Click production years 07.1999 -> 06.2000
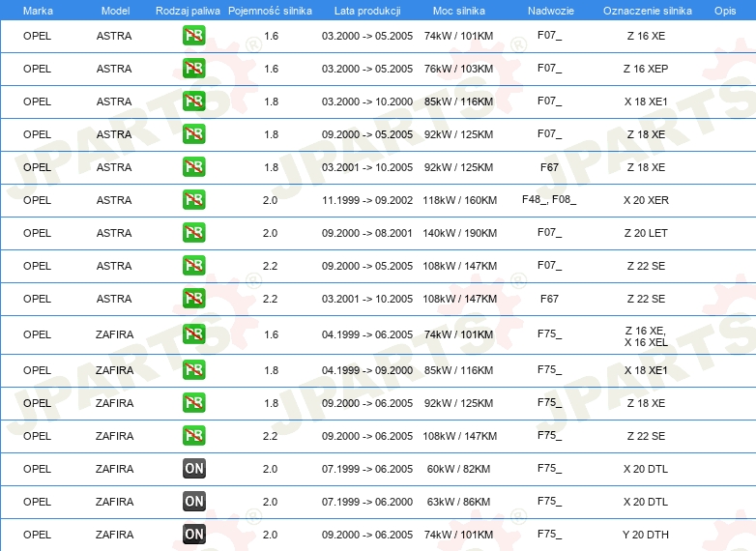Viewport: 756px width, 551px height. point(367,502)
